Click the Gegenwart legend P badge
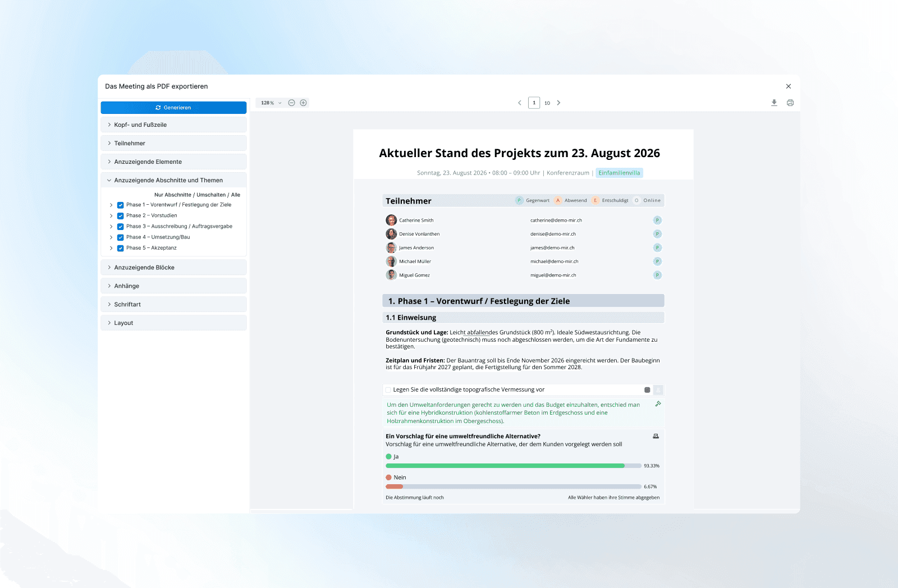Image resolution: width=898 pixels, height=588 pixels. click(x=519, y=200)
